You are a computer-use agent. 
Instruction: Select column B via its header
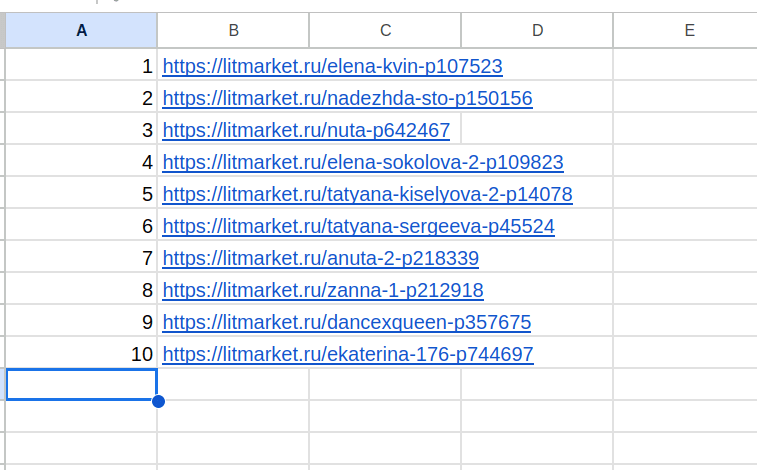coord(233,30)
